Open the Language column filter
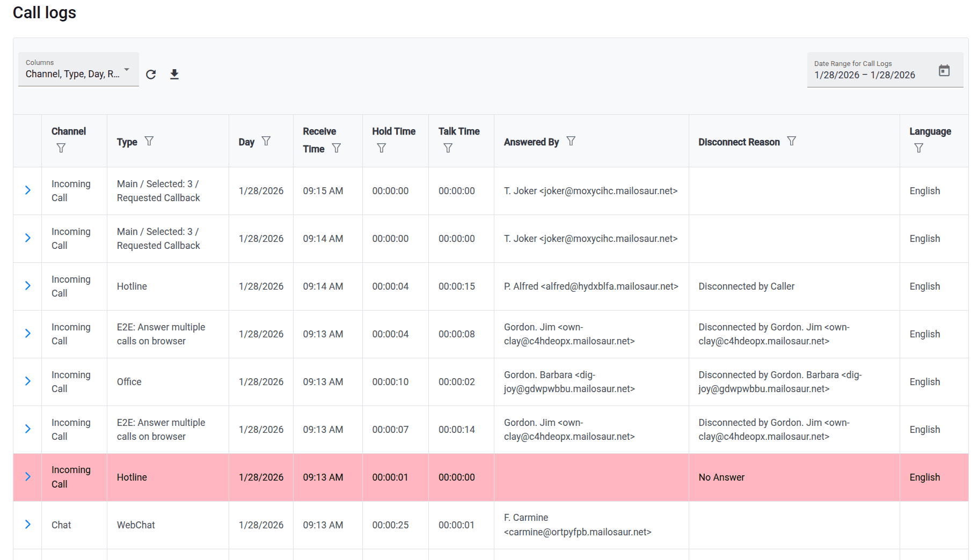Image resolution: width=978 pixels, height=560 pixels. (x=919, y=148)
